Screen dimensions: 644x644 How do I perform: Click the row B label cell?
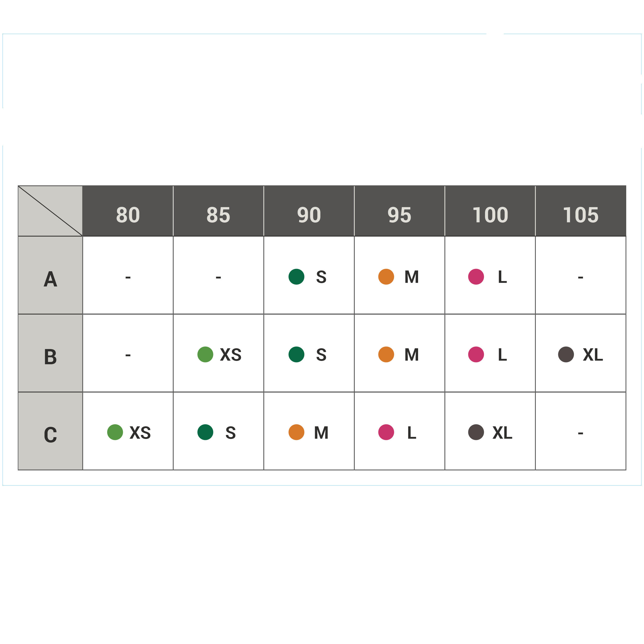click(x=50, y=356)
